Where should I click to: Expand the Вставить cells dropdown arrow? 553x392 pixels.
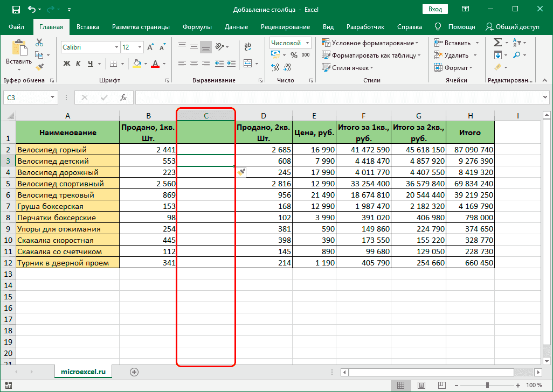[476, 43]
